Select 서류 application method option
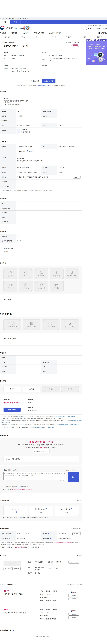The image size is (107, 644). pyautogui.click(x=12, y=389)
